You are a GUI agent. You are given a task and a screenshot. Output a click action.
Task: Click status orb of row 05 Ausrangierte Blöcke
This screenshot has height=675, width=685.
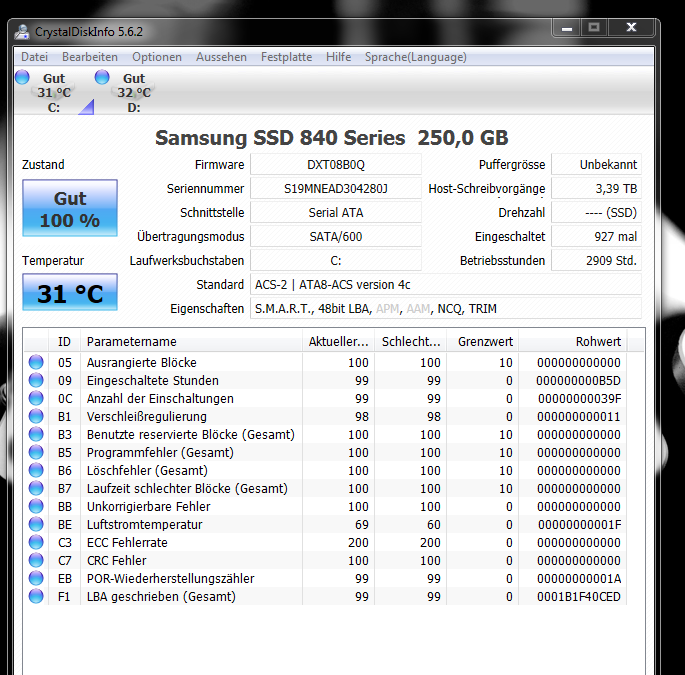coord(36,362)
